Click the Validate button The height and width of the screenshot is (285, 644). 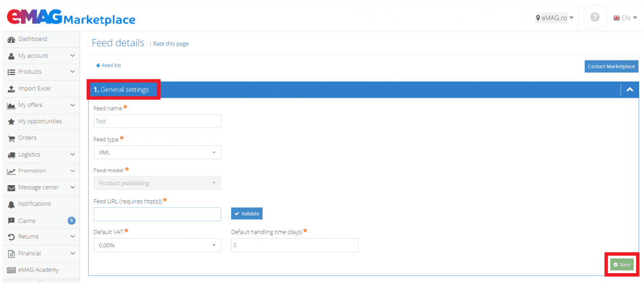(x=247, y=214)
